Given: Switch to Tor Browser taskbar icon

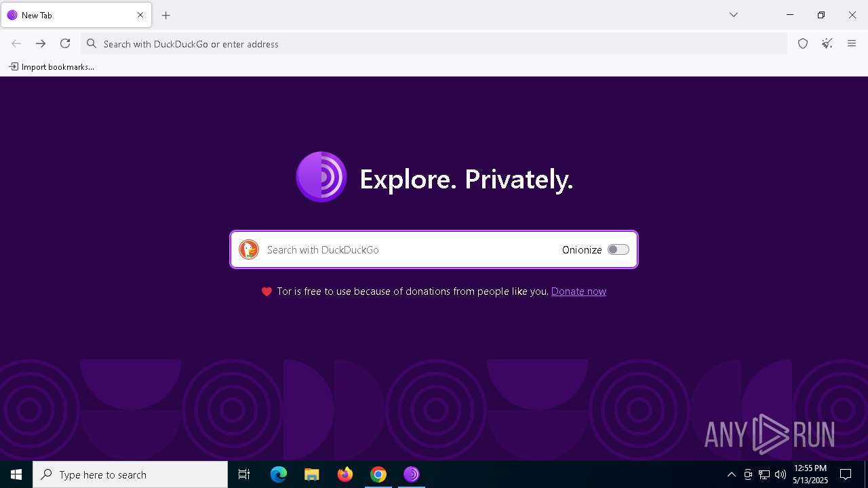Looking at the screenshot, I should (412, 474).
